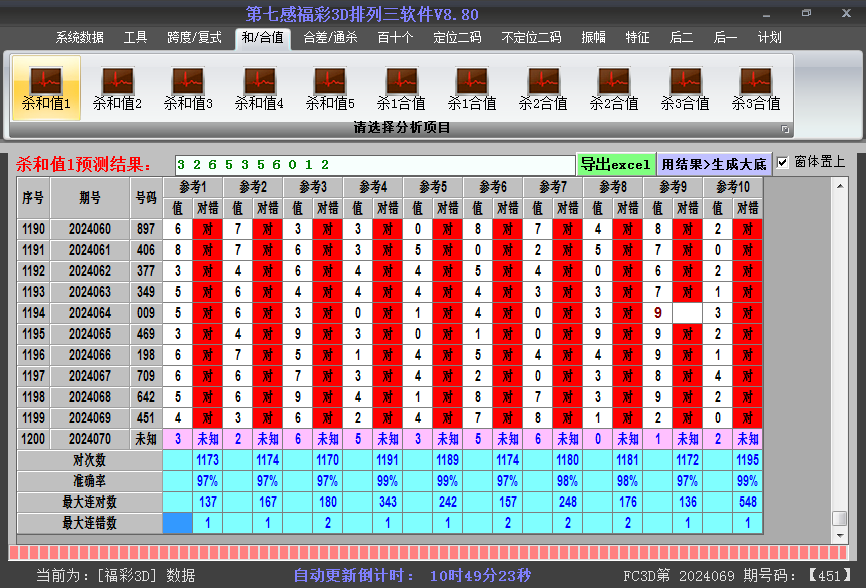866x588 pixels.
Task: Choose the 杀和值4 icon in the ribbon
Action: 259,88
